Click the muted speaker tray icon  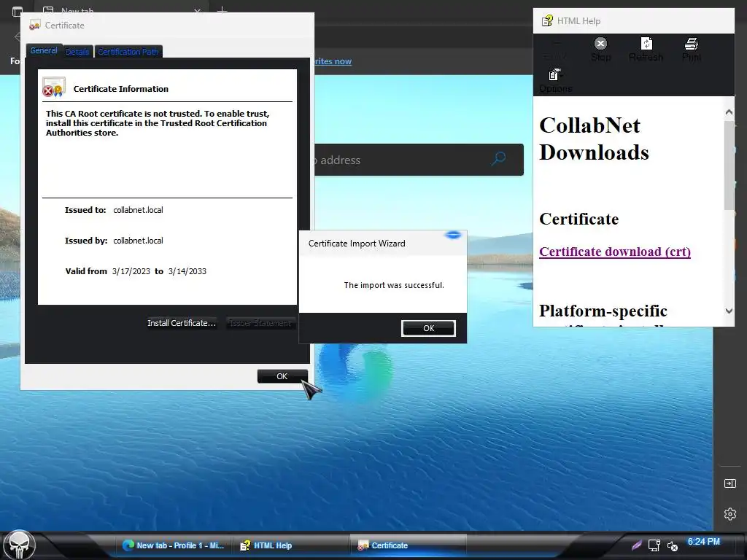coord(672,545)
